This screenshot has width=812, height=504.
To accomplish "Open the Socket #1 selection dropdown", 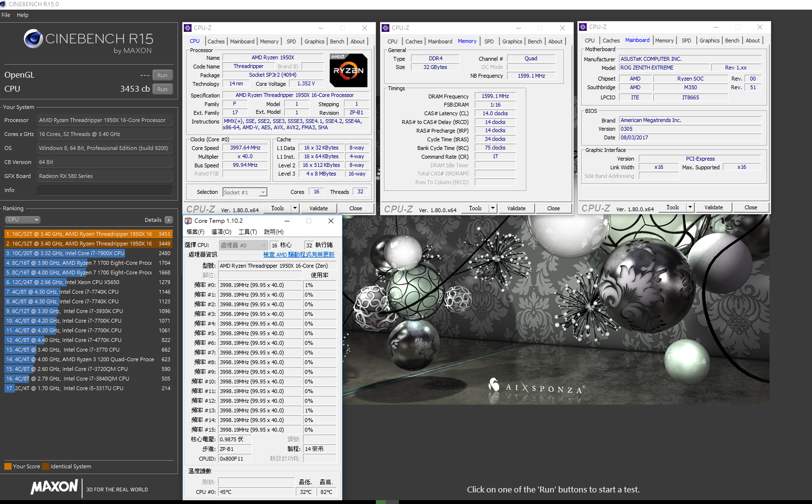I will (x=263, y=192).
